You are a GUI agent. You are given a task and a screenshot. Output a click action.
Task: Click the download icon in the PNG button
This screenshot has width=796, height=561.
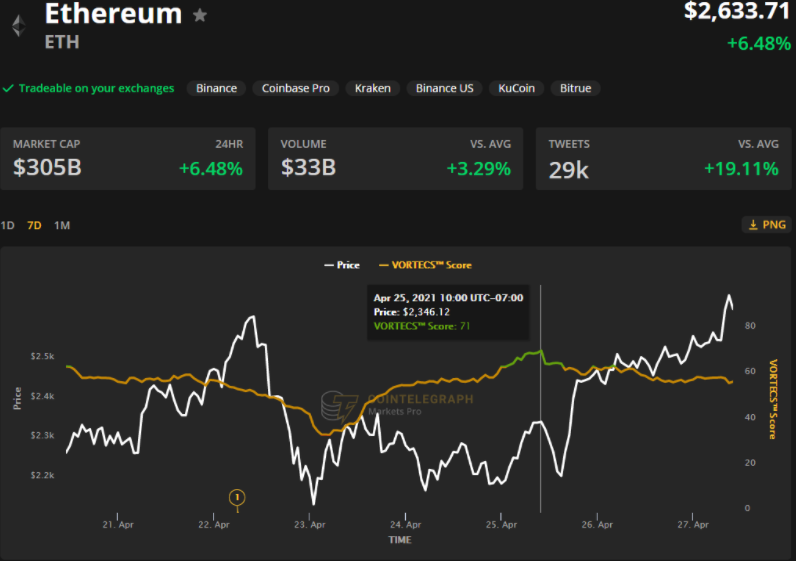753,225
